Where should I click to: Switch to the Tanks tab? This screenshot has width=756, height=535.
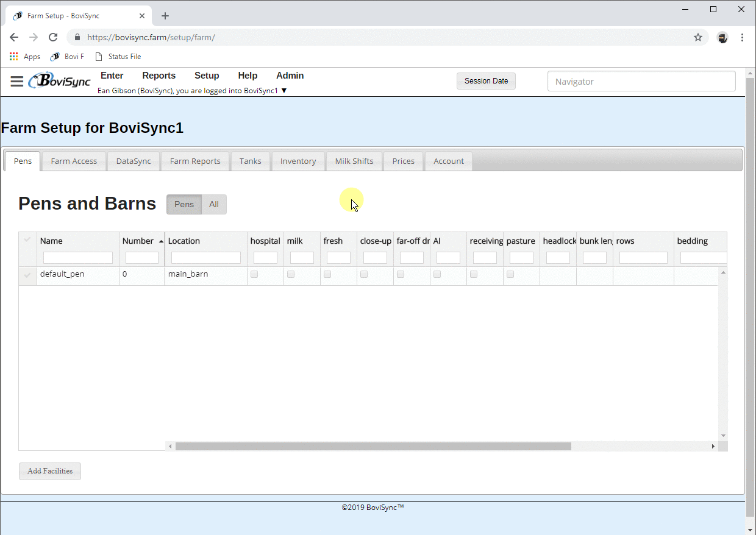point(251,161)
